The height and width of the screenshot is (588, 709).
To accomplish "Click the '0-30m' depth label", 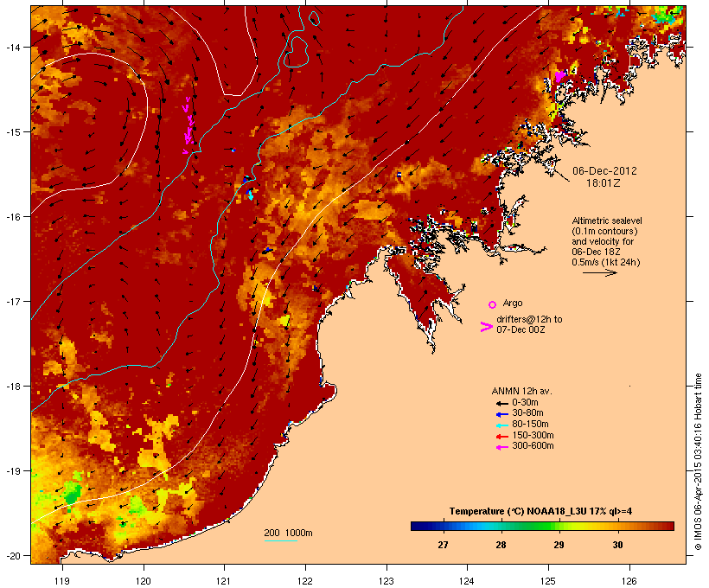I will coord(525,403).
